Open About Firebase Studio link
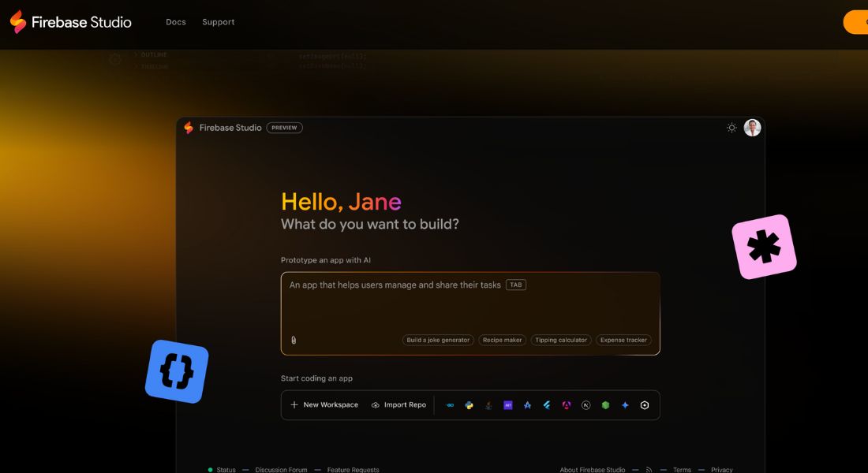The height and width of the screenshot is (473, 868). point(593,470)
